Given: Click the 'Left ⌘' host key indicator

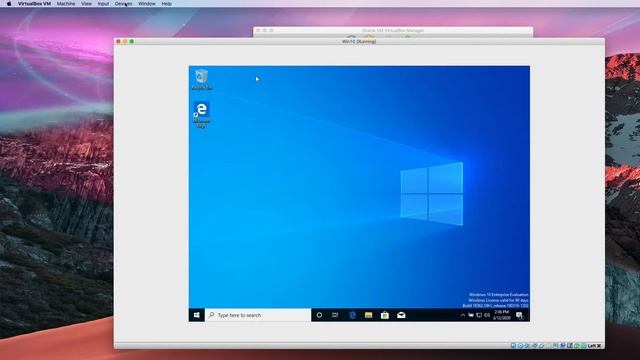Looking at the screenshot, I should click(x=594, y=346).
